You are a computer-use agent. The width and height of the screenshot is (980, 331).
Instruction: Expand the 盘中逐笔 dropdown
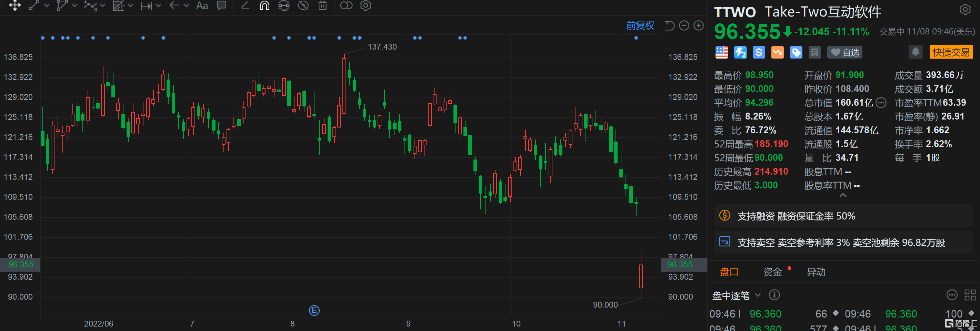pyautogui.click(x=758, y=295)
